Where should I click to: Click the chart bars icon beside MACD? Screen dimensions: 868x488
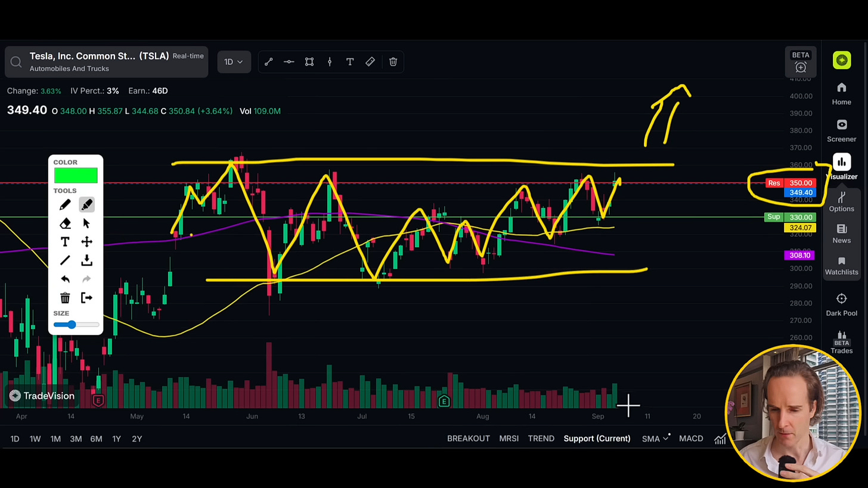coord(720,439)
